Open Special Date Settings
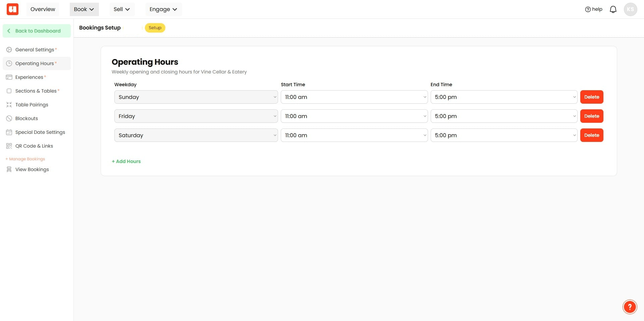 pos(37,132)
